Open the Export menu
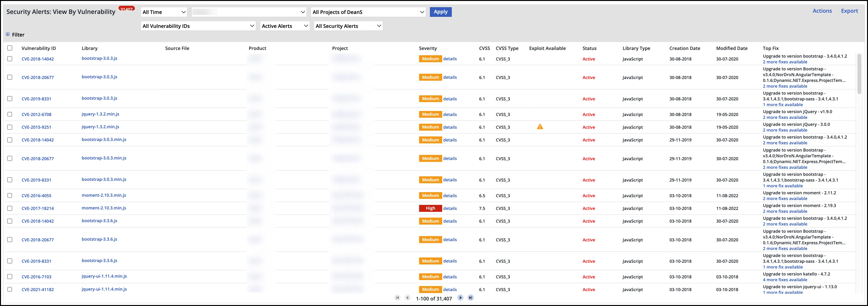The width and height of the screenshot is (868, 306). (x=849, y=10)
